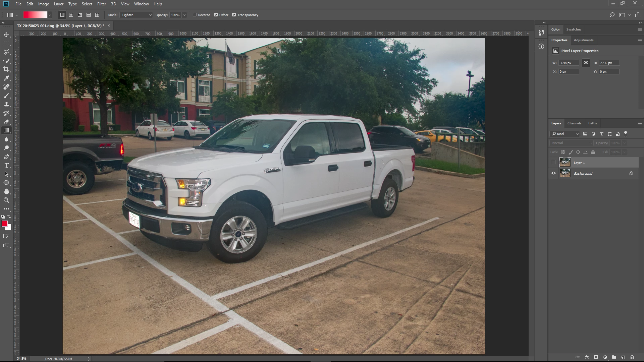Hide the Background layer with eye icon
Image resolution: width=644 pixels, height=362 pixels.
coord(553,173)
